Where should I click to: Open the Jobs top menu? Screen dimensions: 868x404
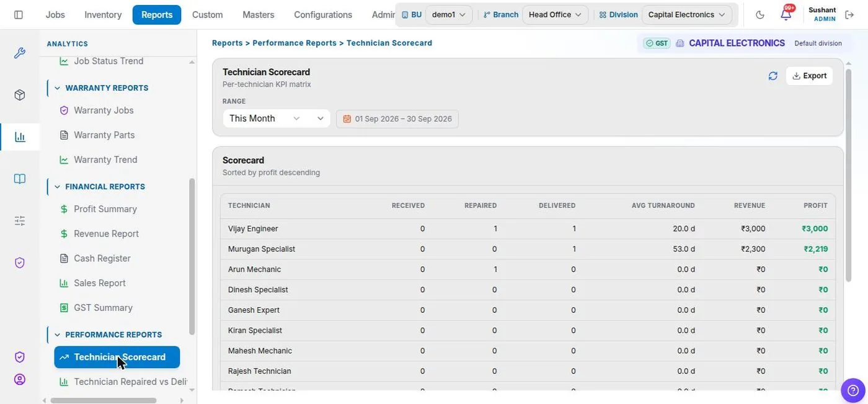tap(55, 14)
